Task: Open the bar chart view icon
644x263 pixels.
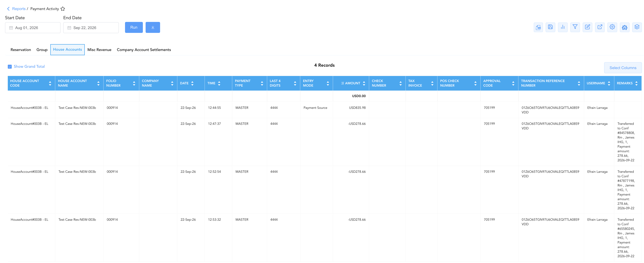Action: click(563, 27)
